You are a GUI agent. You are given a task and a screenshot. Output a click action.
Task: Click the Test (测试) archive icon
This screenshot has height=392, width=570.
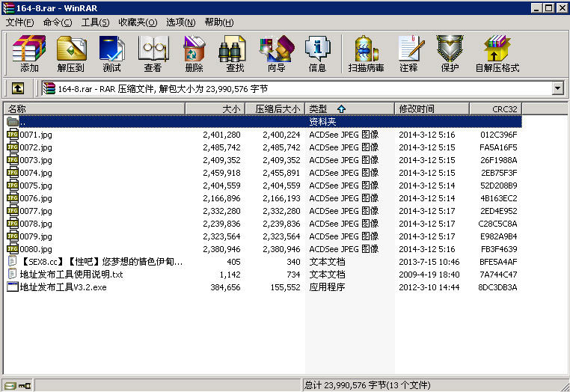pyautogui.click(x=111, y=53)
